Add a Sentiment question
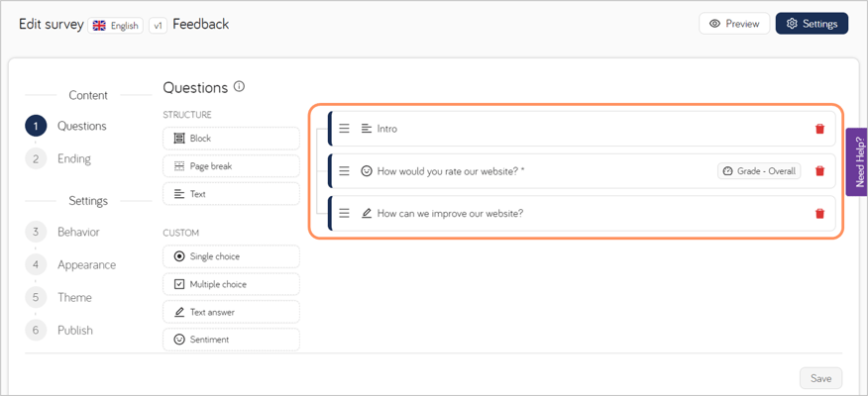Screen dimensions: 868x396 click(230, 340)
